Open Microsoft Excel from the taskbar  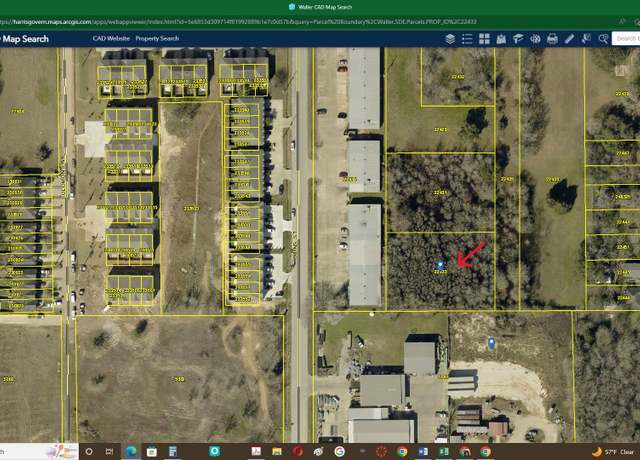click(444, 451)
